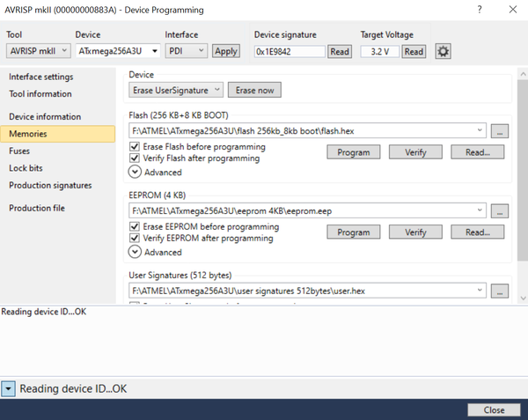528x420 pixels.
Task: Expand Flash Advanced options
Action: pyautogui.click(x=135, y=172)
